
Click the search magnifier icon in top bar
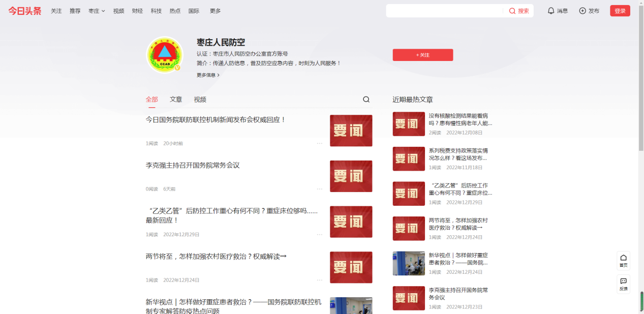pyautogui.click(x=512, y=11)
